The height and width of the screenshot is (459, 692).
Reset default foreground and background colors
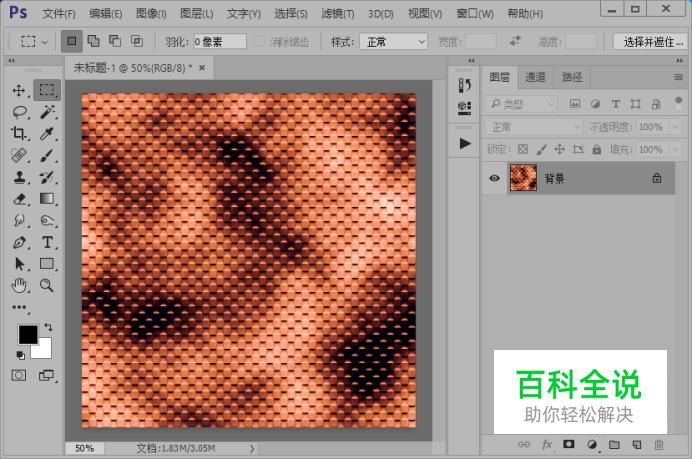point(20,355)
